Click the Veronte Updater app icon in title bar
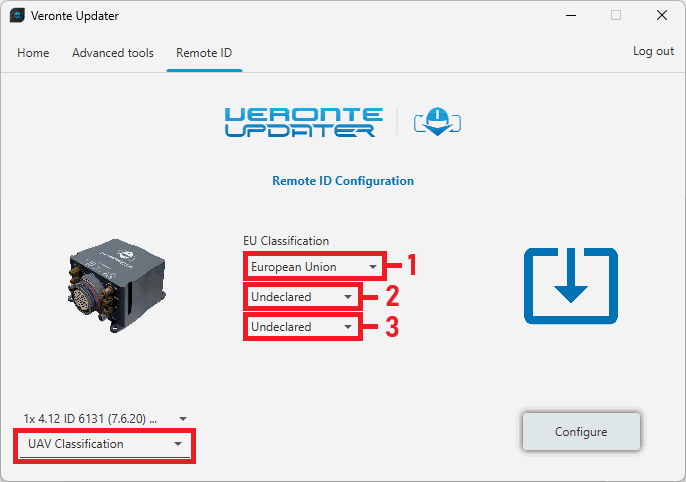686x482 pixels. [x=17, y=16]
